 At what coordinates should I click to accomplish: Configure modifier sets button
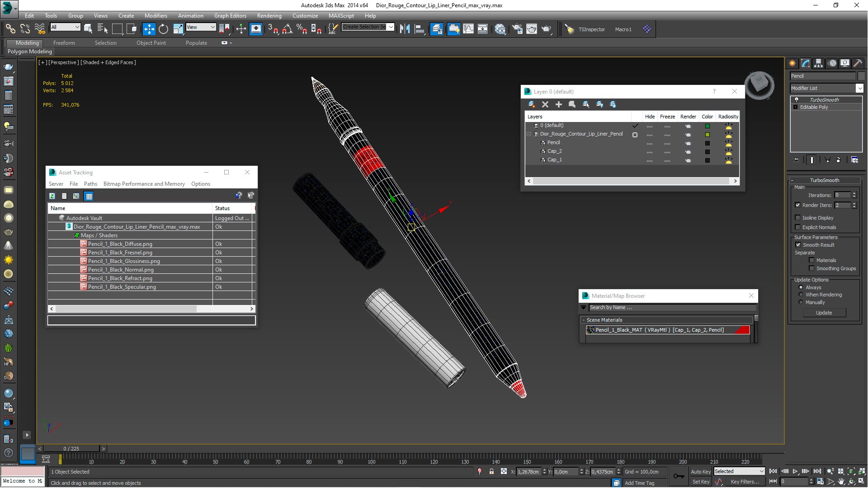pos(854,160)
